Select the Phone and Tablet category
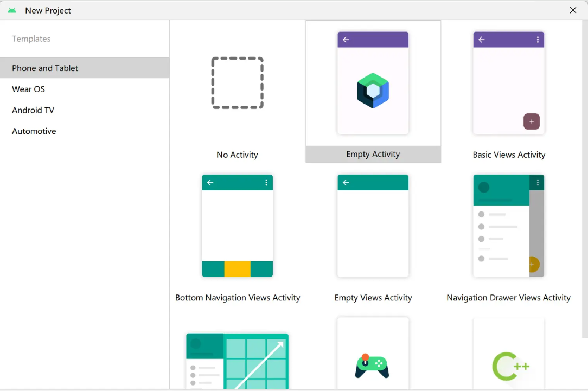The height and width of the screenshot is (391, 588). (x=85, y=68)
